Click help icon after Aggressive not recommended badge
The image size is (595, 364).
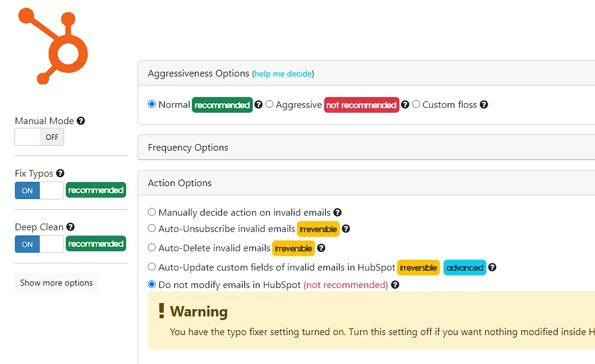[x=405, y=104]
